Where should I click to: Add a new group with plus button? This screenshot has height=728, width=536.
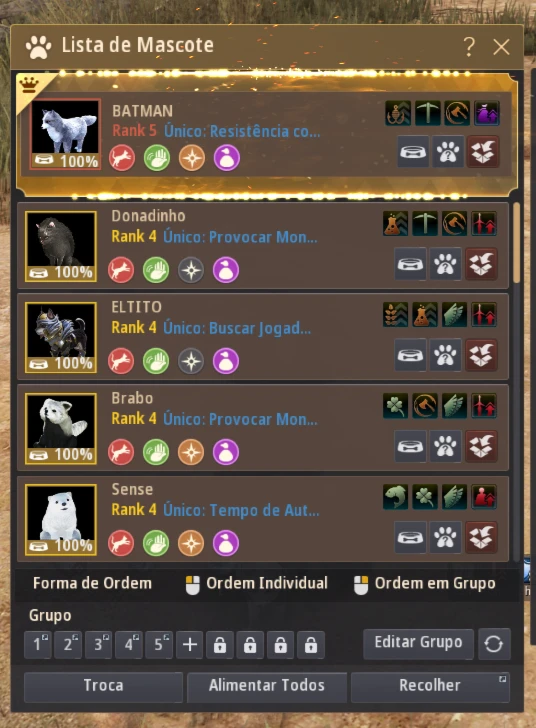pos(190,644)
